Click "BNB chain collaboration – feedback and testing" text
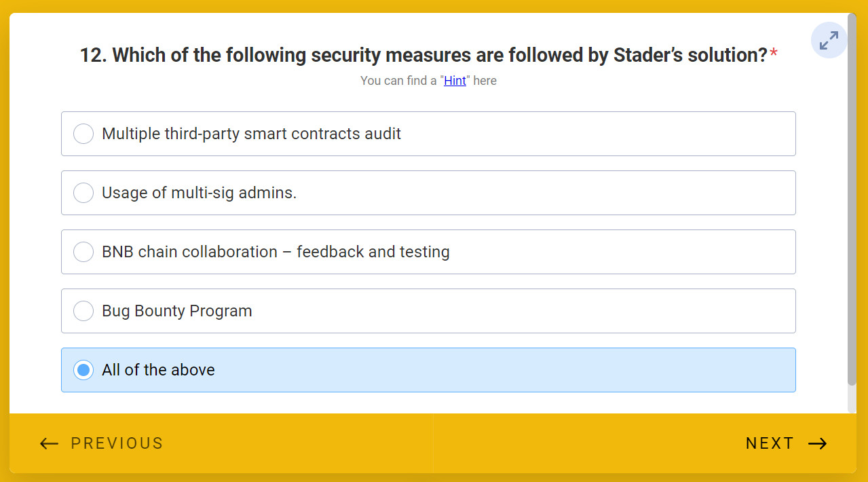Image resolution: width=868 pixels, height=482 pixels. [276, 252]
